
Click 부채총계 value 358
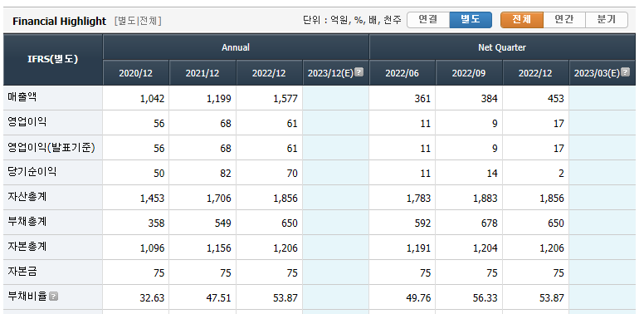(156, 223)
